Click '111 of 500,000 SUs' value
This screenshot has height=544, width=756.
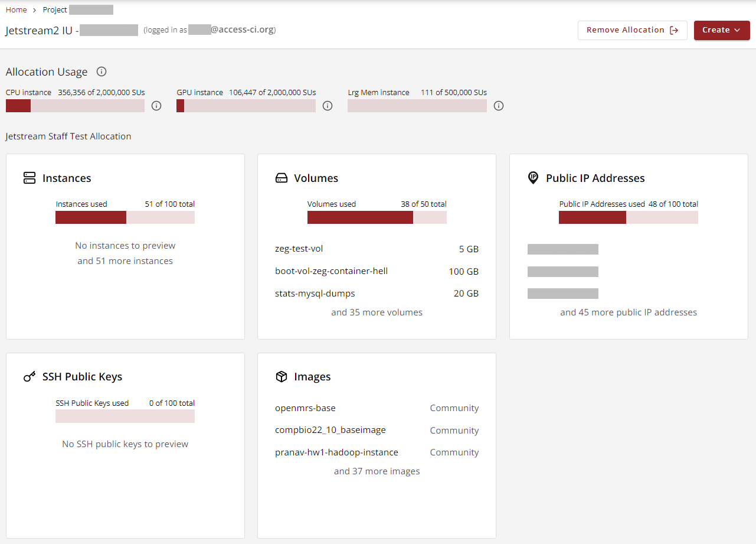tap(454, 92)
